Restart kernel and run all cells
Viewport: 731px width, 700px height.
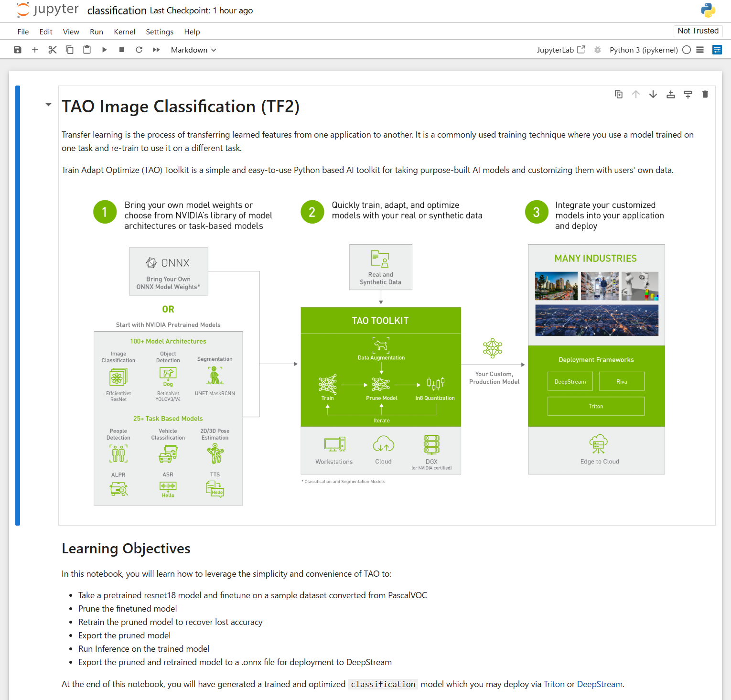(x=156, y=50)
